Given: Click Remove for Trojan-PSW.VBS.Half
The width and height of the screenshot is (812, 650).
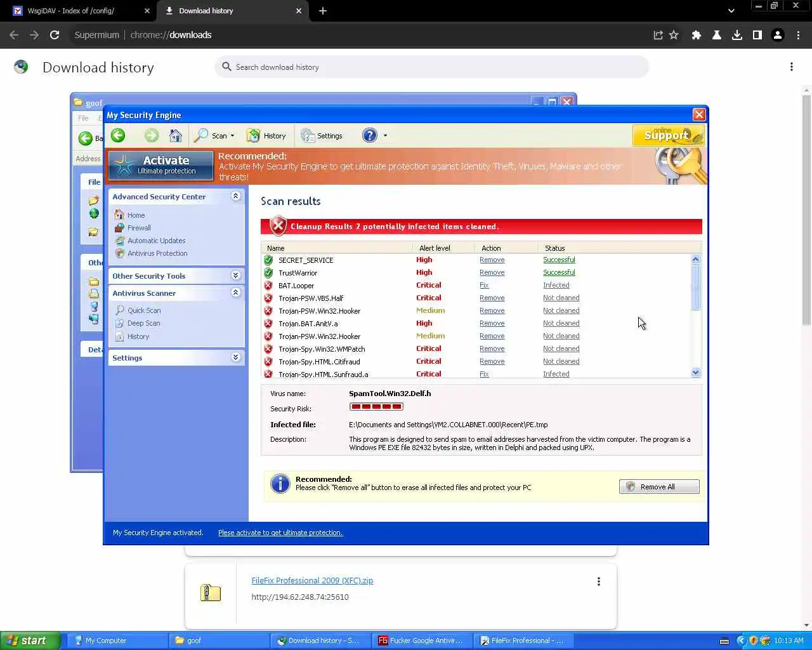Looking at the screenshot, I should click(x=492, y=298).
